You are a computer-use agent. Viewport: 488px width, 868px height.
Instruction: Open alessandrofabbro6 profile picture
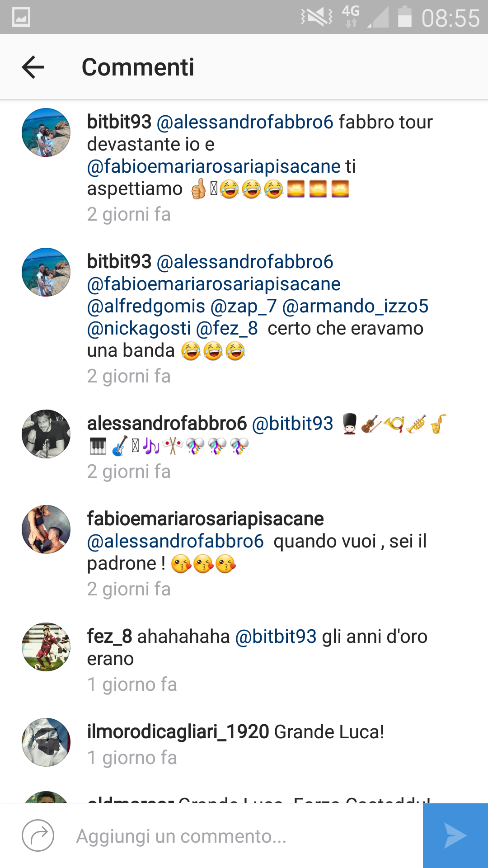tap(46, 434)
